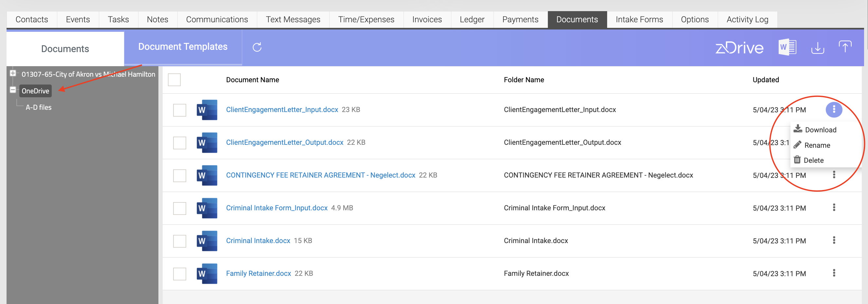Select the A-D files folder
Screen dimensions: 868x304
coord(38,107)
